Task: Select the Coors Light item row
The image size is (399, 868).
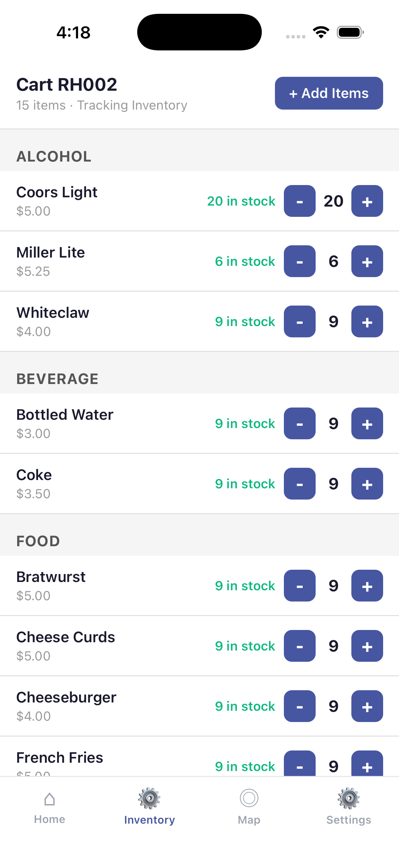Action: [x=101, y=201]
